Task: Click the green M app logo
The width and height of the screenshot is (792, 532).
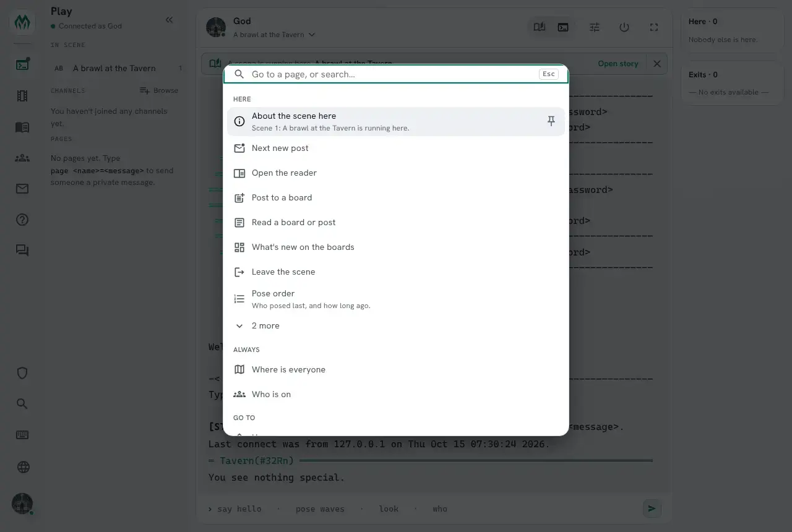Action: (22, 23)
